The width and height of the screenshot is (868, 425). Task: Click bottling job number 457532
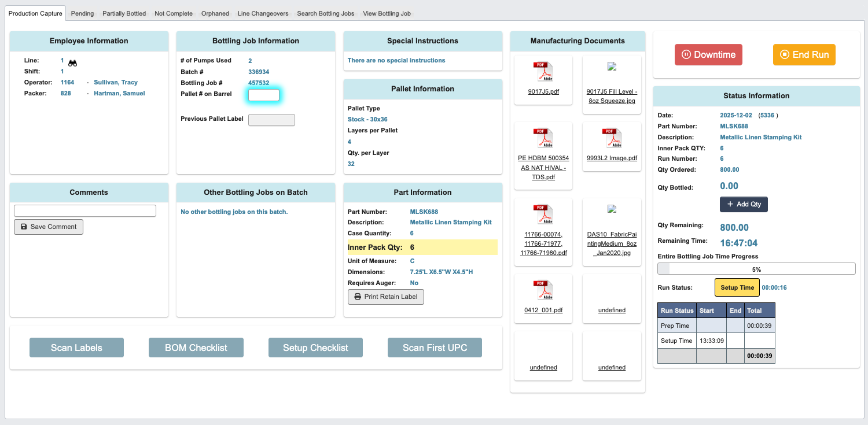(x=259, y=83)
